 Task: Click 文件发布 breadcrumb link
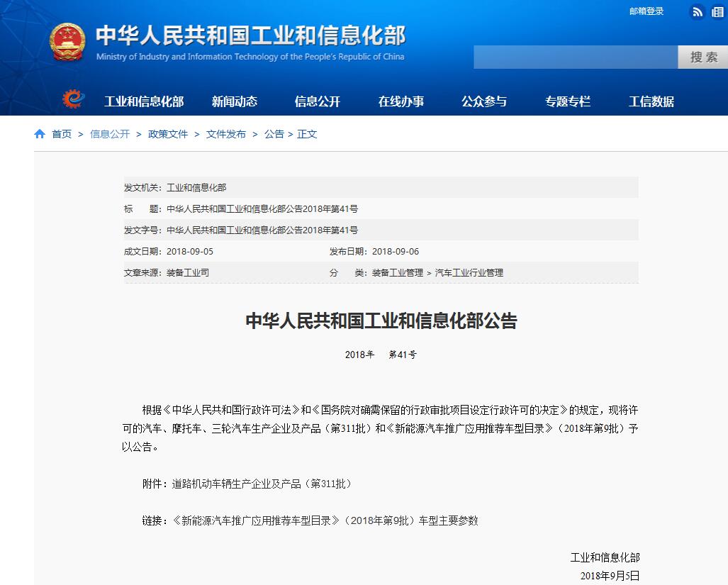[x=226, y=134]
